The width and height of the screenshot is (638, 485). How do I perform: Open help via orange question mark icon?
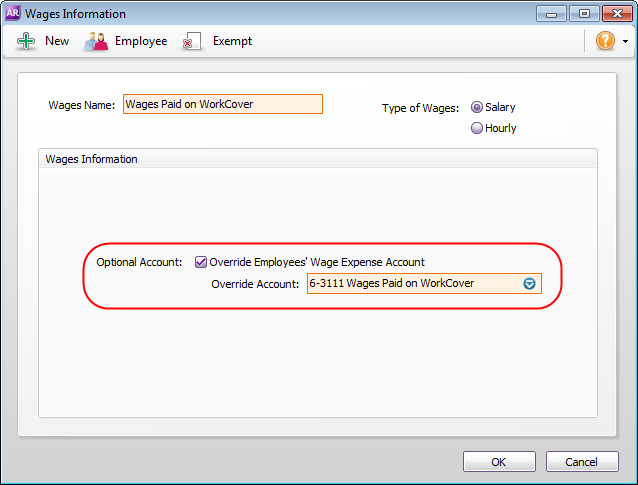pyautogui.click(x=605, y=41)
